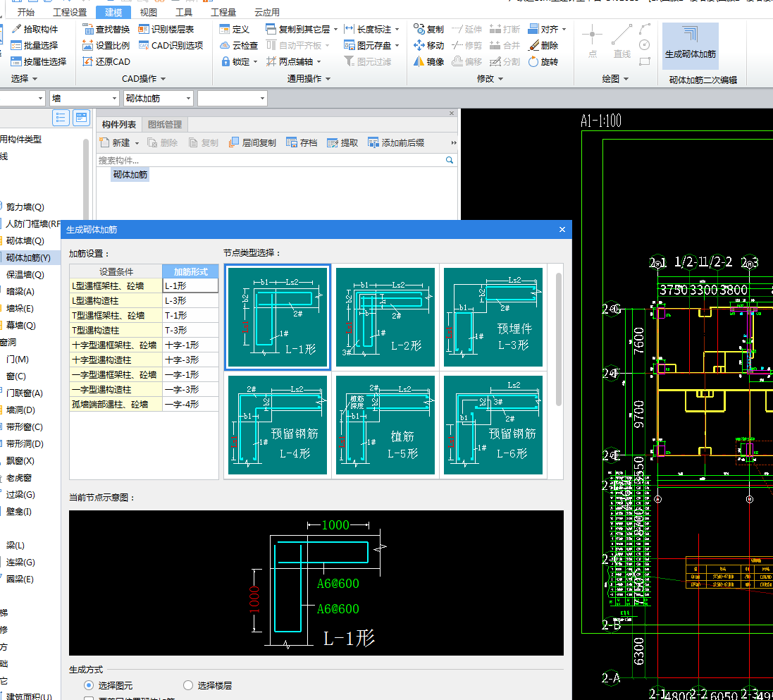This screenshot has width=773, height=700.
Task: Expand the CAD操作 group menu
Action: (x=163, y=79)
